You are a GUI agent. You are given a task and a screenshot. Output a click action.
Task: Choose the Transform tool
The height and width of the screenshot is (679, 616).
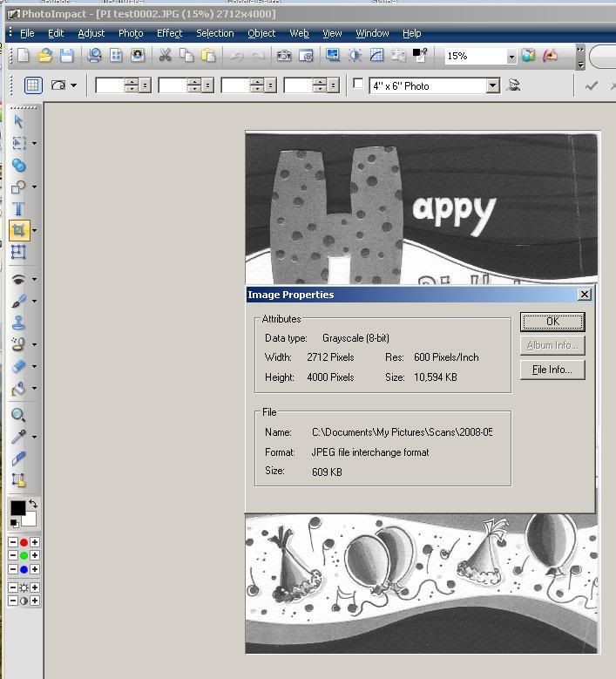pyautogui.click(x=18, y=253)
